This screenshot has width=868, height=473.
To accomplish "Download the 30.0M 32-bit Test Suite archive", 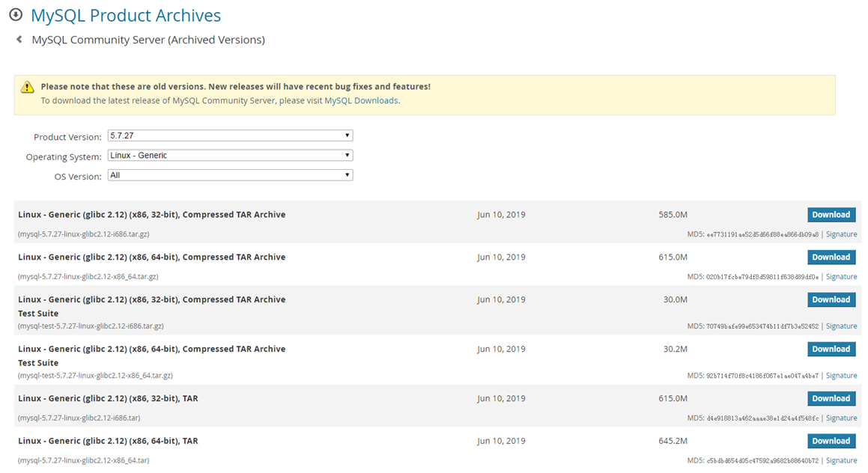I will pyautogui.click(x=831, y=300).
